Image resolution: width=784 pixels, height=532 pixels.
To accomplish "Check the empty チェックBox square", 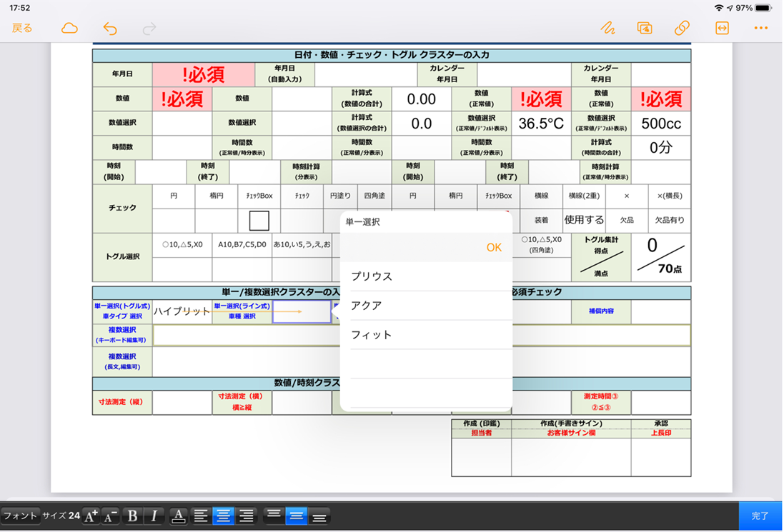I will (x=259, y=221).
